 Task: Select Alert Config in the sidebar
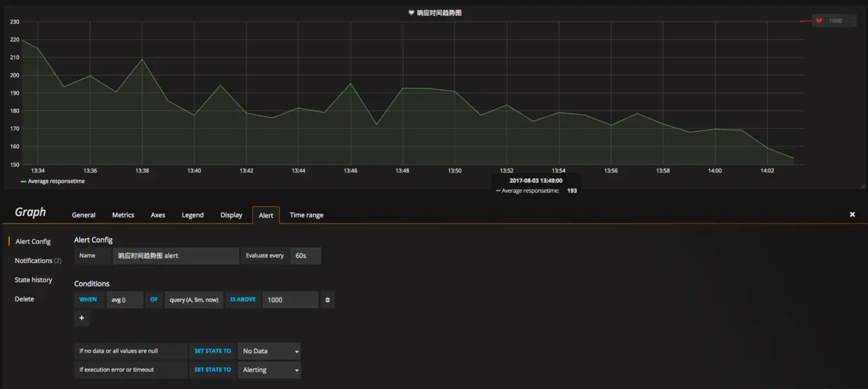click(33, 241)
